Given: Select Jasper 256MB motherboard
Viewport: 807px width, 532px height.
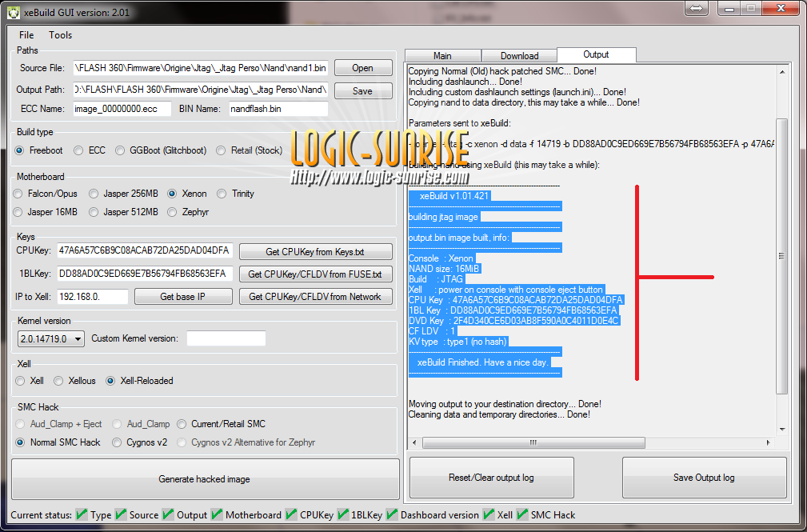Looking at the screenshot, I should click(123, 194).
